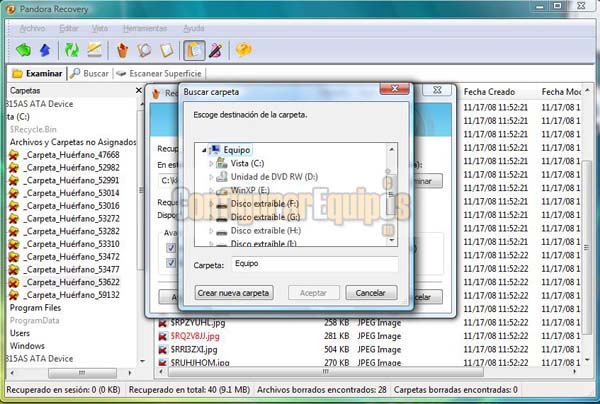
Task: Click the green refresh arrows icon
Action: [x=72, y=50]
